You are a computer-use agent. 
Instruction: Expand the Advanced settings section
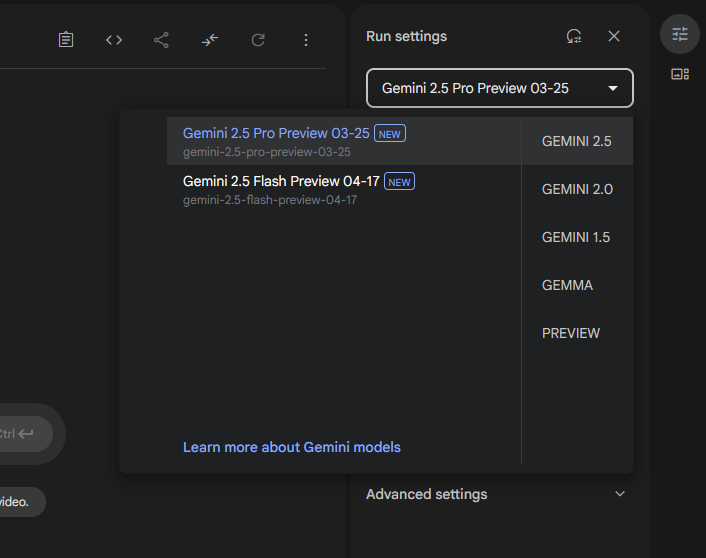[x=496, y=494]
